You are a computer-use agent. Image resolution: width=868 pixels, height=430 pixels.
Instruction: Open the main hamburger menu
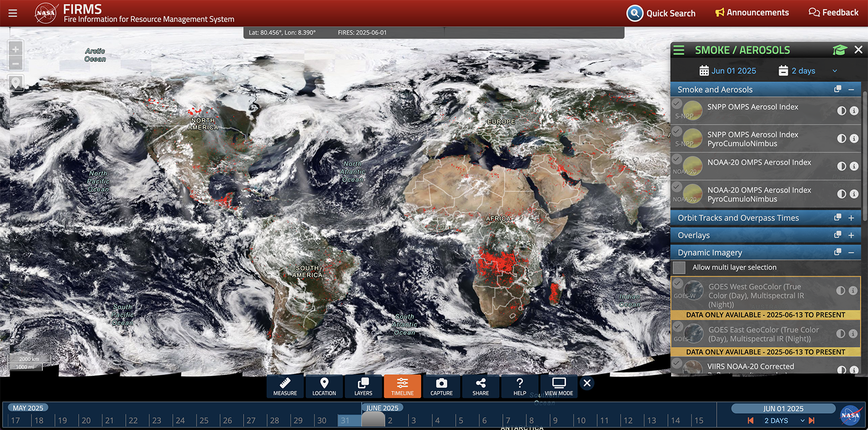tap(12, 13)
